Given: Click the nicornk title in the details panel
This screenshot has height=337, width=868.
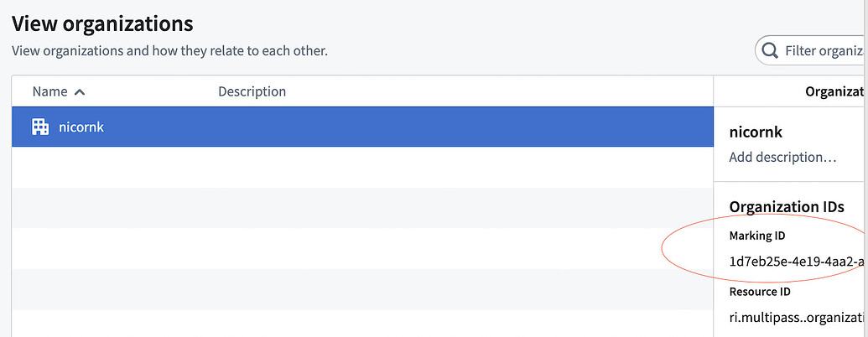Looking at the screenshot, I should [x=756, y=132].
